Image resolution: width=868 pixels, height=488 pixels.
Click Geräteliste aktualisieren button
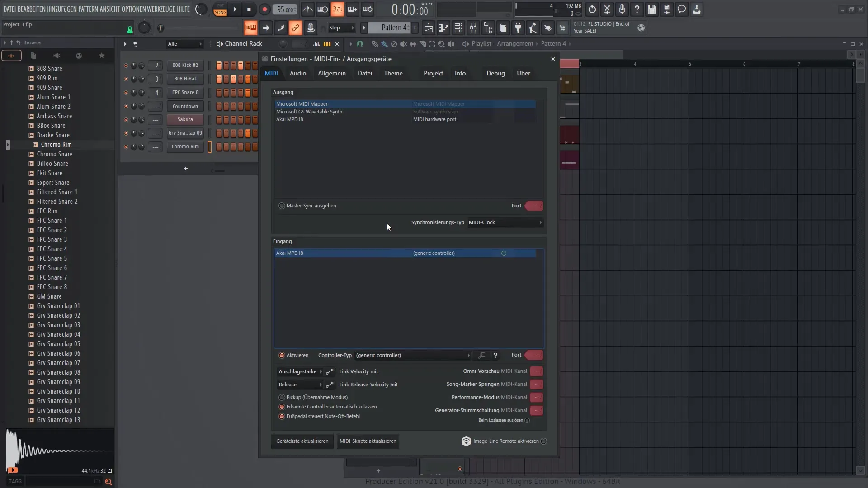[302, 441]
